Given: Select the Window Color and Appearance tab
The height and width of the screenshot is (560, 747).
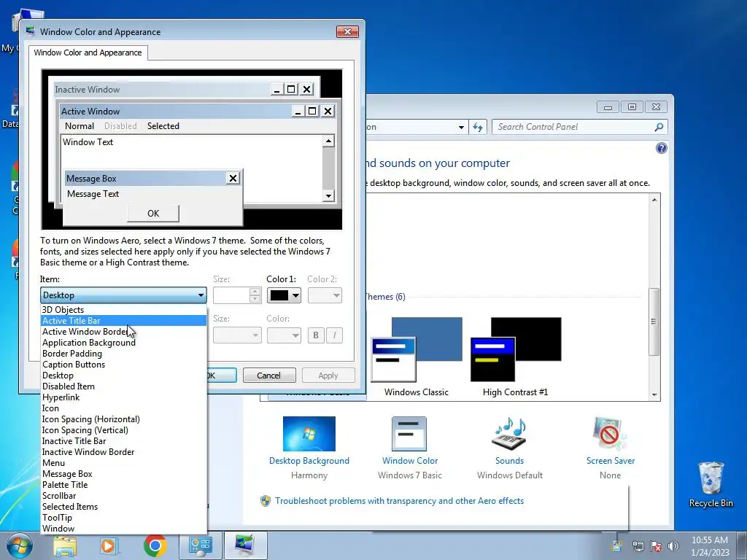Looking at the screenshot, I should pos(88,52).
